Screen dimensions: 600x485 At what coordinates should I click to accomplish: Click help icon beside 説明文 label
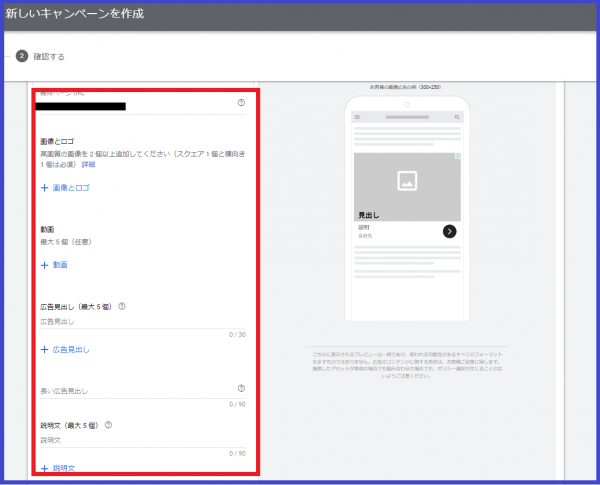click(x=108, y=425)
